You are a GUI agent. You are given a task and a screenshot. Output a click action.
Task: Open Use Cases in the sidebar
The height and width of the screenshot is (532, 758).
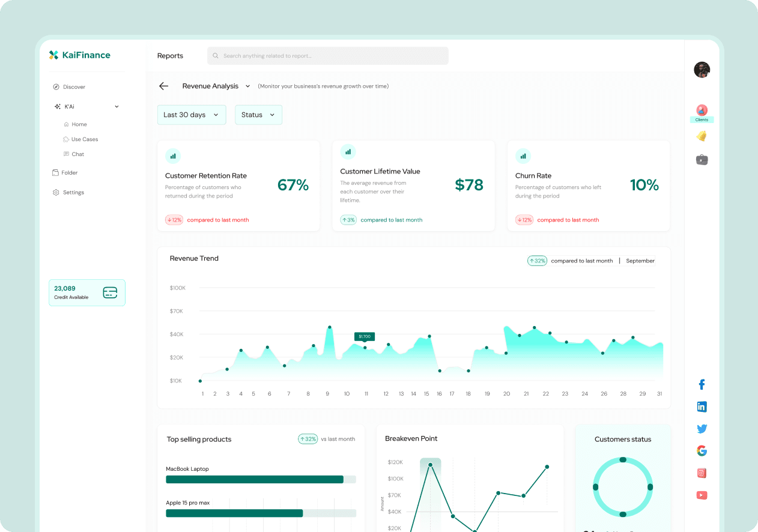click(84, 139)
